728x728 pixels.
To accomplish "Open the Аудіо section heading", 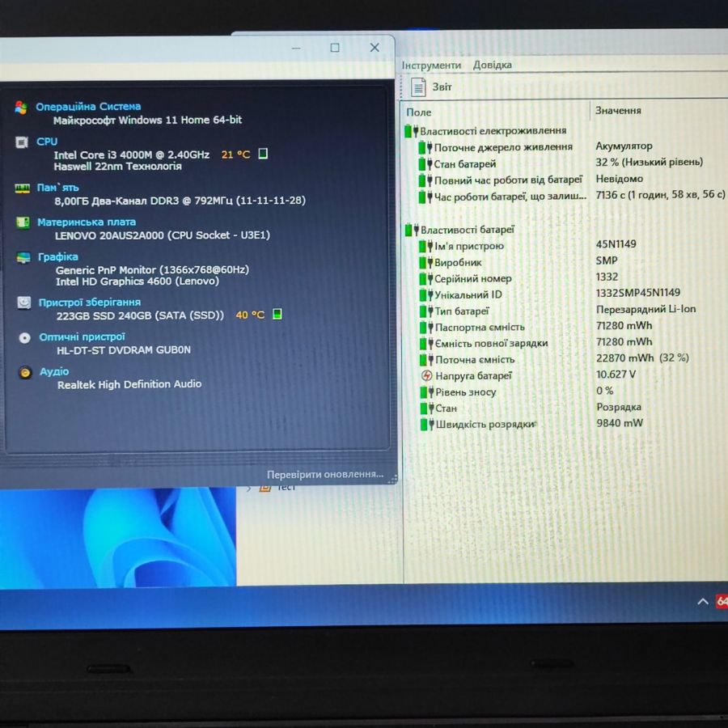I will pyautogui.click(x=54, y=371).
